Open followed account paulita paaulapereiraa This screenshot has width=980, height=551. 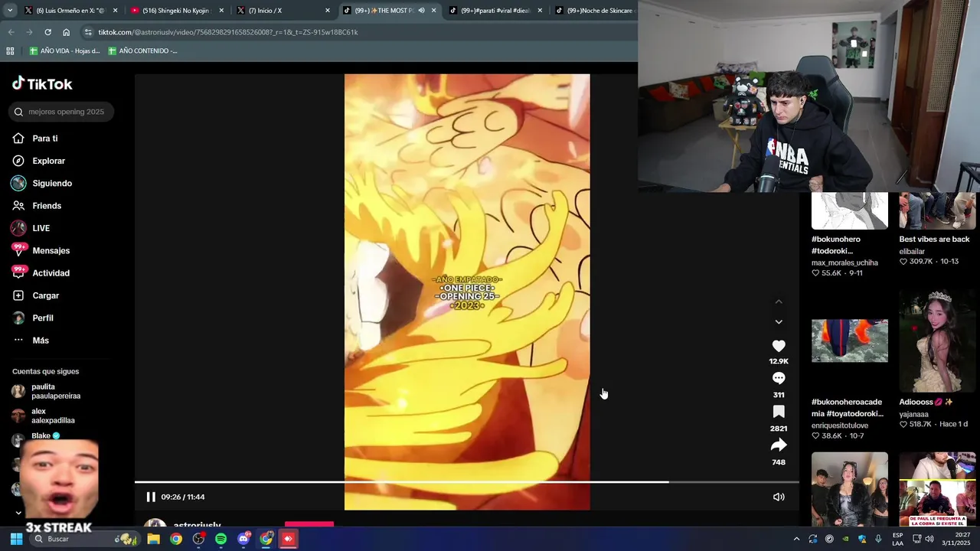(47, 391)
